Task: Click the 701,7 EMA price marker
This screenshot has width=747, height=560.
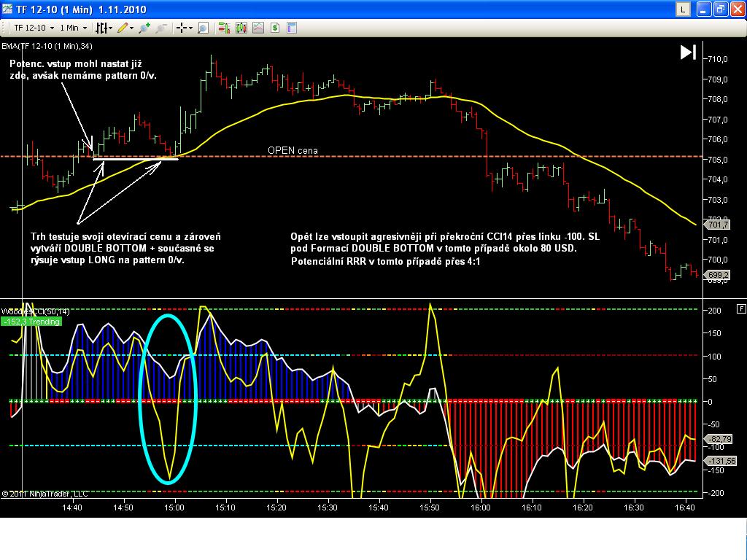Action: pyautogui.click(x=718, y=225)
